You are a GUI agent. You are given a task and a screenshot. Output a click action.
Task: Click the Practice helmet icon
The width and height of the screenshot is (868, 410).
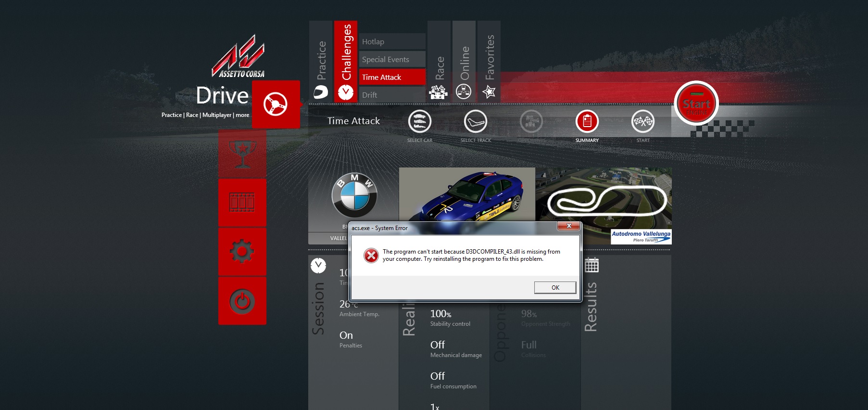[321, 91]
